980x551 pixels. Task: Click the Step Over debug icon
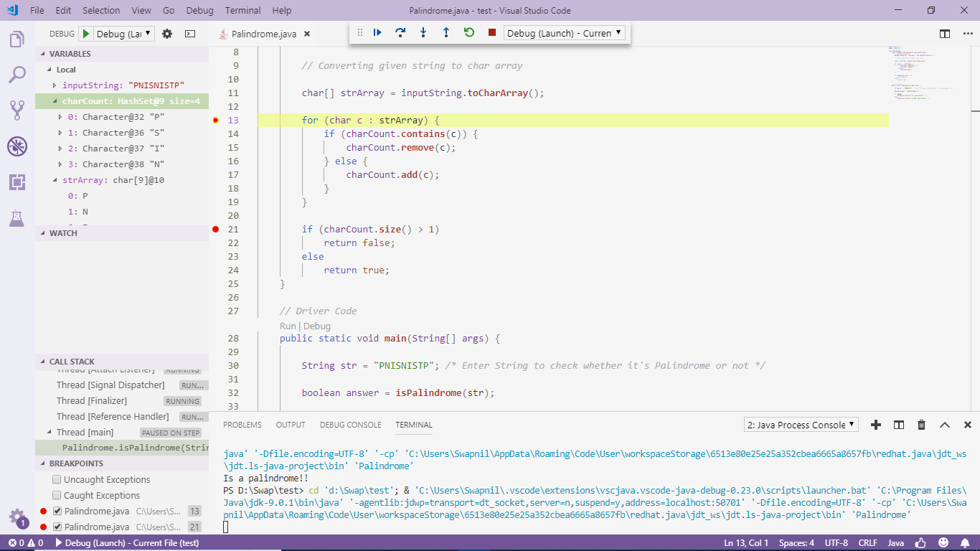coord(400,32)
